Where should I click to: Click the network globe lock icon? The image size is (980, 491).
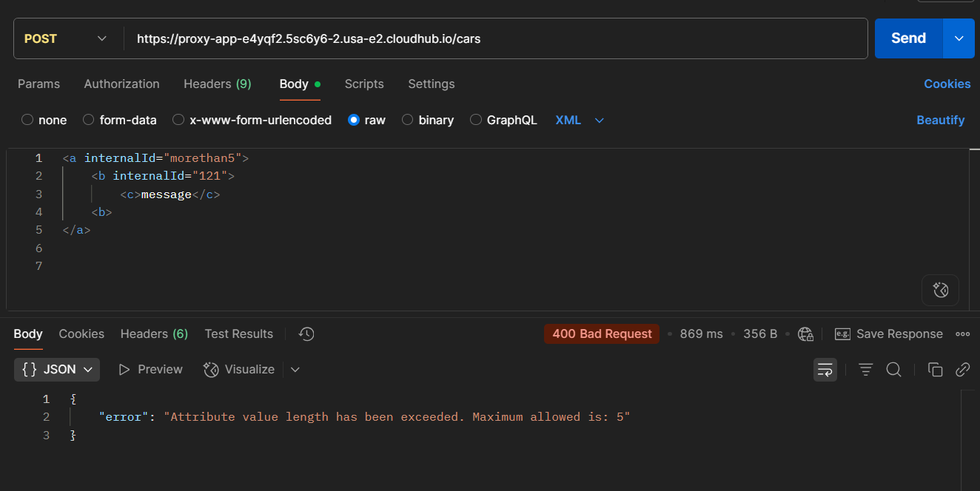coord(806,334)
